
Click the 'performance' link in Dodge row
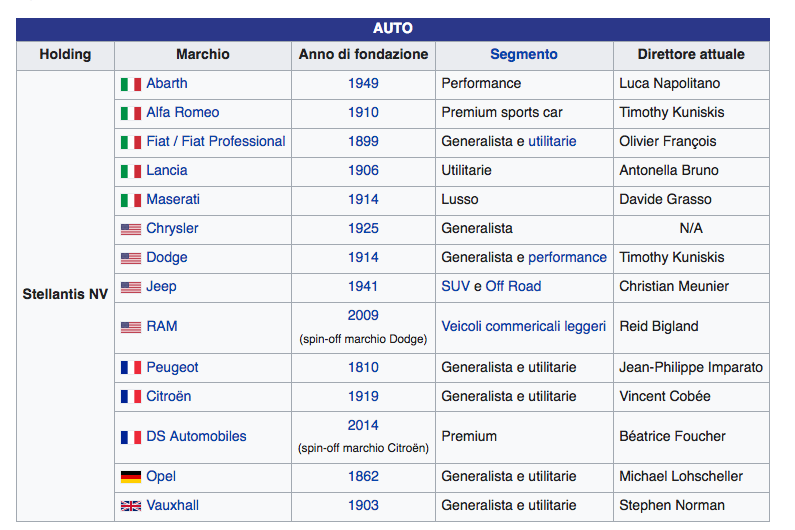567,258
